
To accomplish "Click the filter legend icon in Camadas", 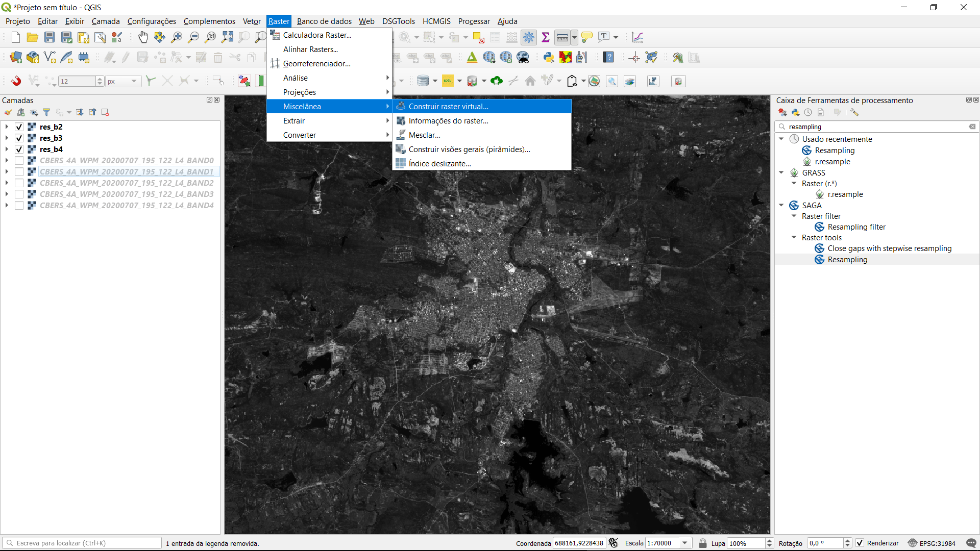I will pyautogui.click(x=46, y=112).
